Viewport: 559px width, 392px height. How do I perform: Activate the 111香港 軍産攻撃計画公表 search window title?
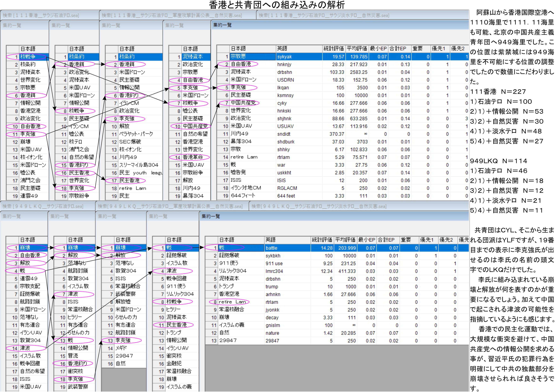point(172,15)
